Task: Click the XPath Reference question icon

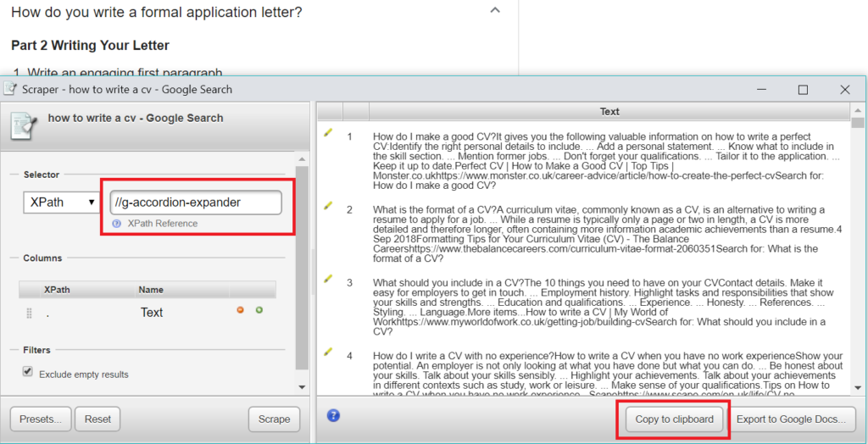Action: [x=116, y=224]
